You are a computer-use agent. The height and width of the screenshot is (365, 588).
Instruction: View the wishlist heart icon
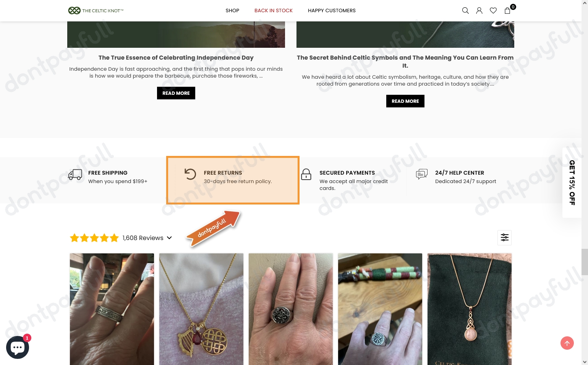pyautogui.click(x=493, y=10)
